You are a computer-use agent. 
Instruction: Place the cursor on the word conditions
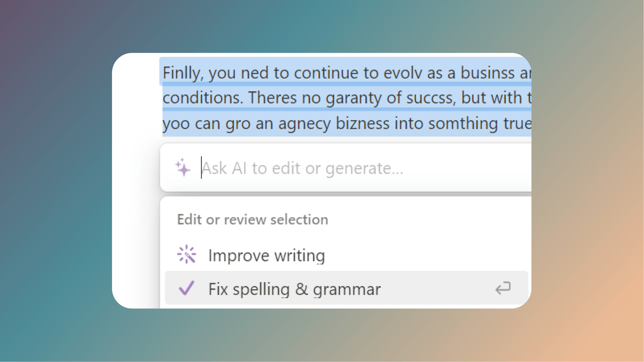(x=201, y=97)
